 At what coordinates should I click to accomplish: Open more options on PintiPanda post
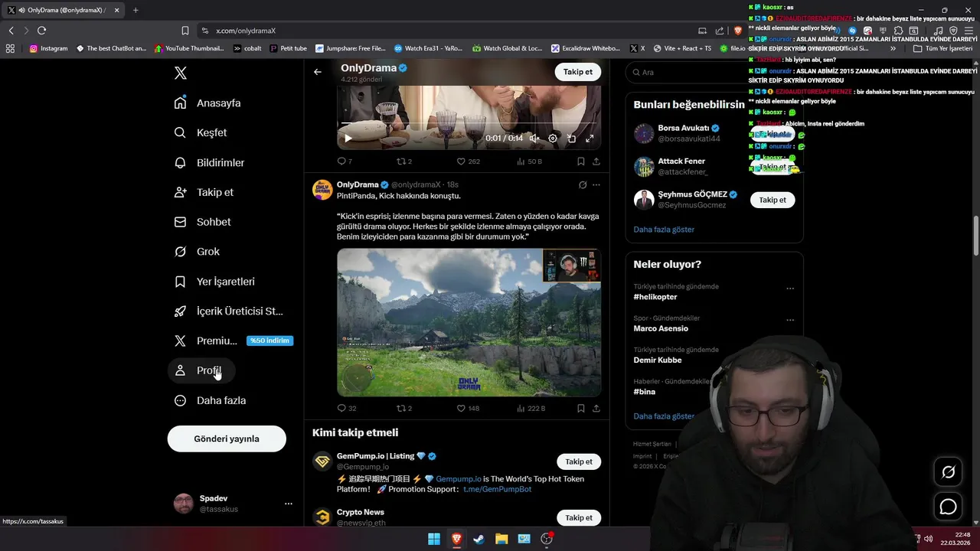pyautogui.click(x=596, y=184)
